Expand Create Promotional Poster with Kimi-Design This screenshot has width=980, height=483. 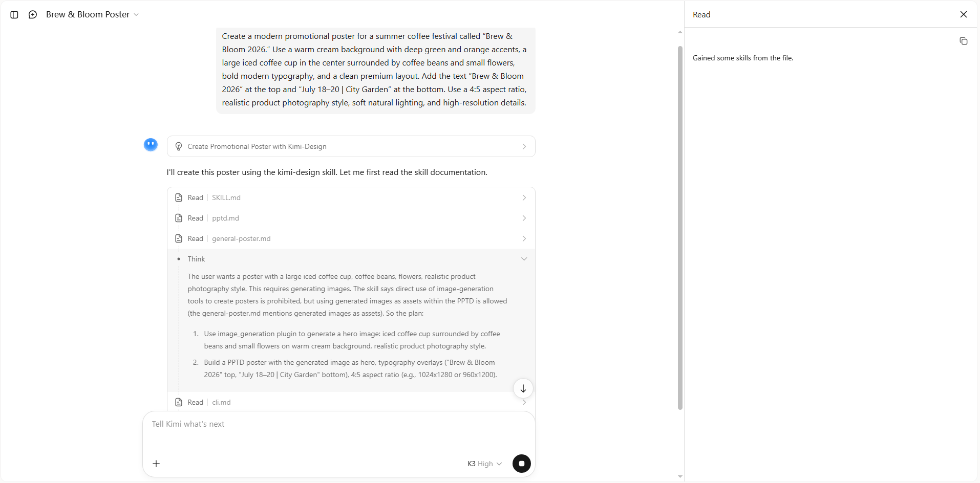click(351, 146)
